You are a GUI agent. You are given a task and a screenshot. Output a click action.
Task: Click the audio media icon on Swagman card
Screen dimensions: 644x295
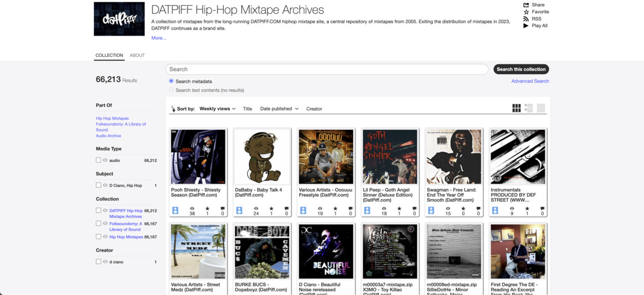(x=431, y=210)
